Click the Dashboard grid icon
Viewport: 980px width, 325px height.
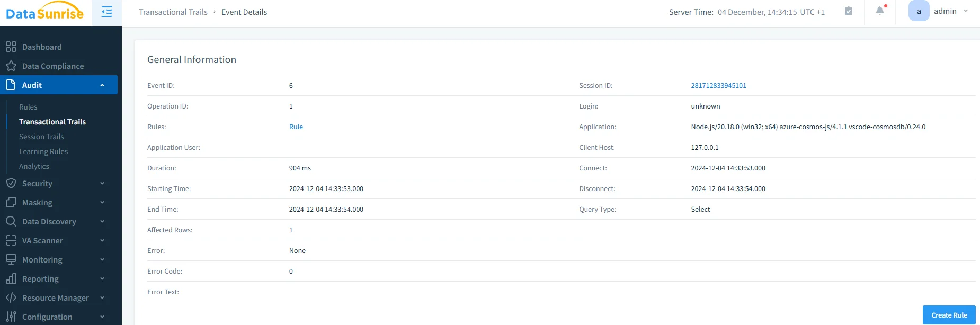[11, 47]
